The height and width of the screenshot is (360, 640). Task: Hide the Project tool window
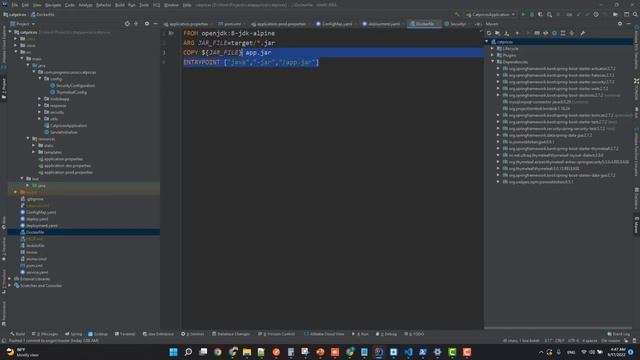coord(156,24)
